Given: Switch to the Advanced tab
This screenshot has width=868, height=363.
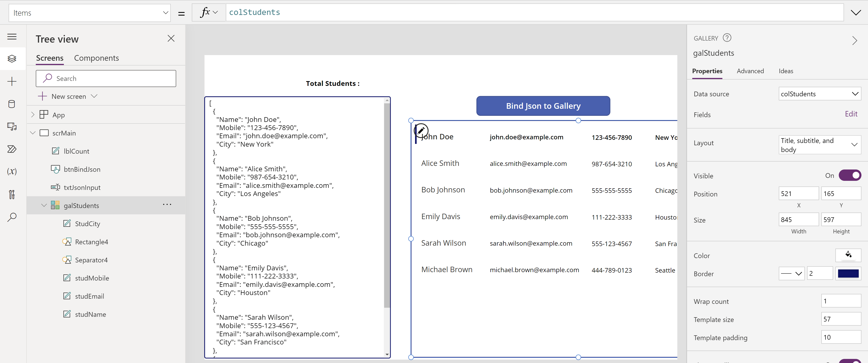Looking at the screenshot, I should pyautogui.click(x=750, y=71).
